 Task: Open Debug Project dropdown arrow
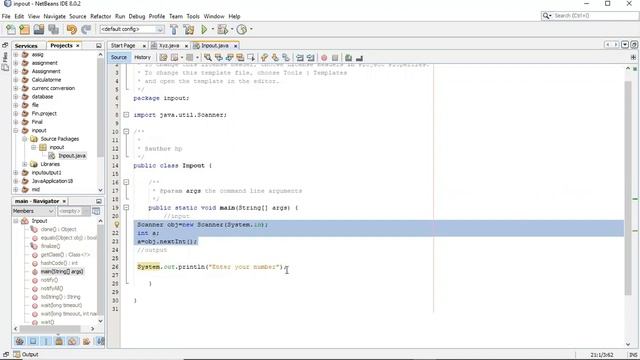[232, 29]
